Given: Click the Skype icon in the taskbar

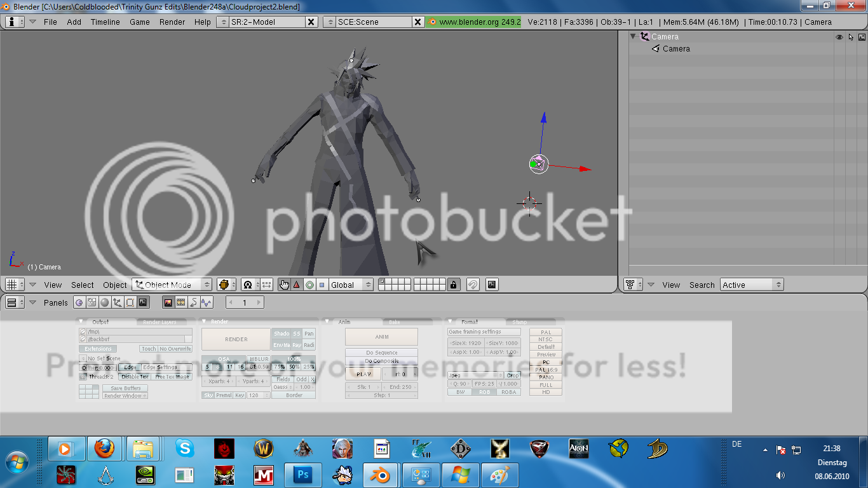Looking at the screenshot, I should (x=185, y=449).
